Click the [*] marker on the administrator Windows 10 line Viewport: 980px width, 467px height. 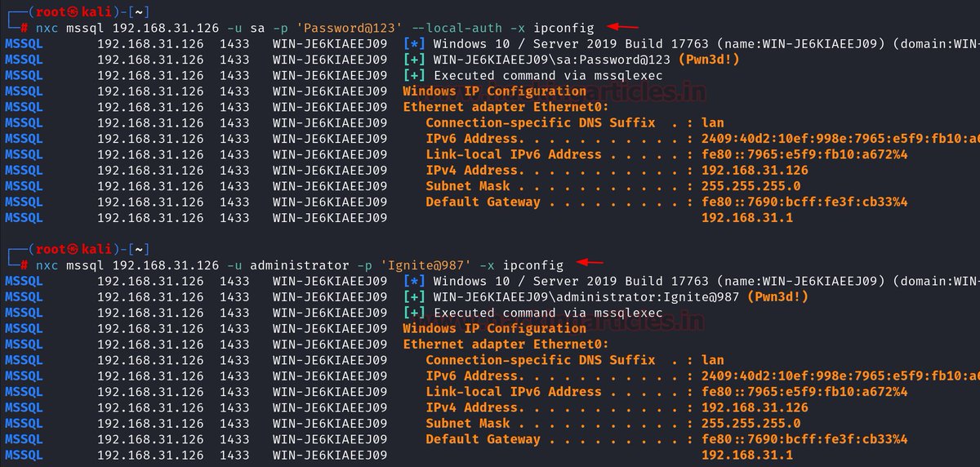414,281
